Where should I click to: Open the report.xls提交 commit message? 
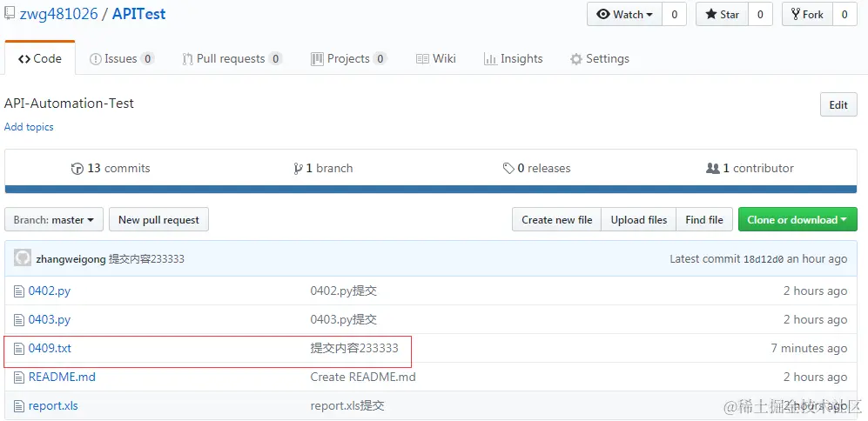click(347, 406)
